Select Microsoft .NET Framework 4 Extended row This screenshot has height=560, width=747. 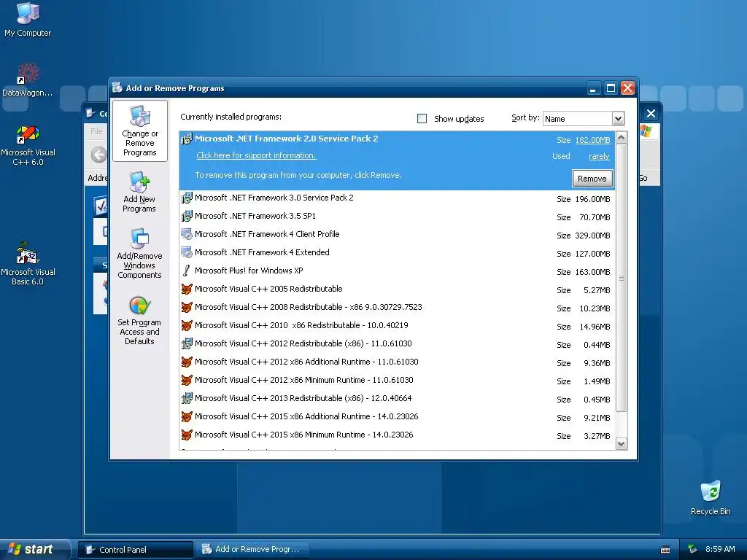coord(398,253)
